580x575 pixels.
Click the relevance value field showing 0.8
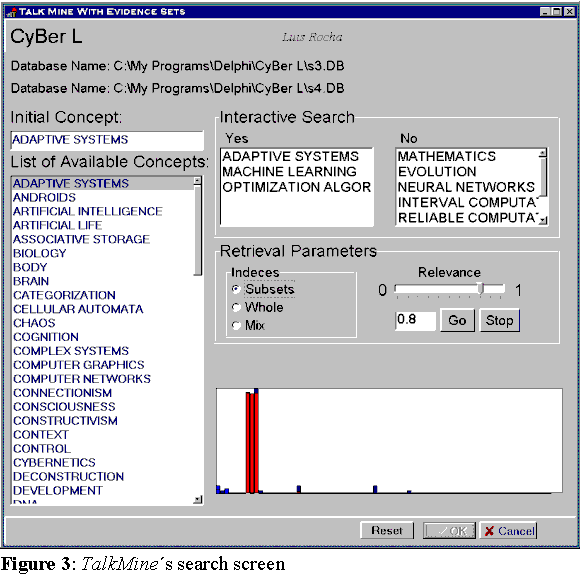(415, 320)
